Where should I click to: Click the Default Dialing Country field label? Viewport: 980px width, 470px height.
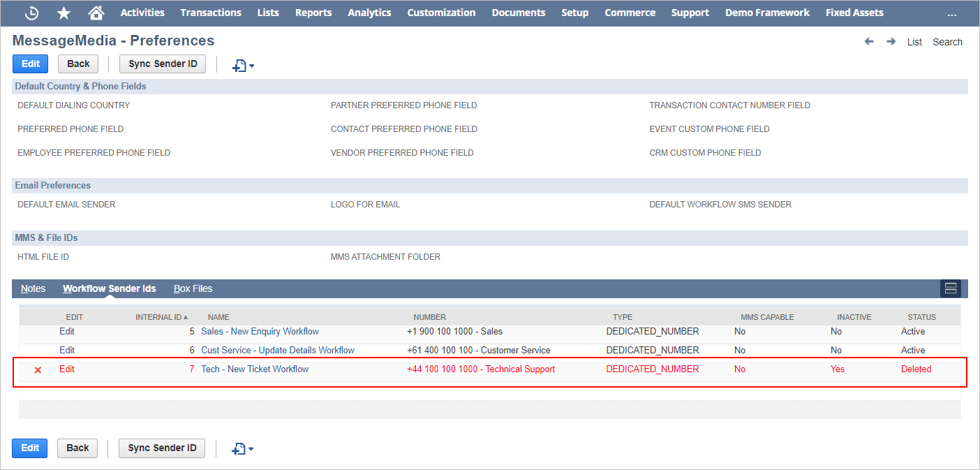click(x=74, y=105)
